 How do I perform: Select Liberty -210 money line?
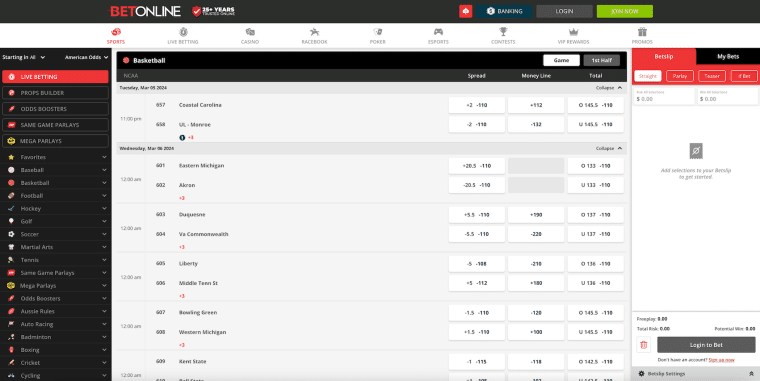536,264
